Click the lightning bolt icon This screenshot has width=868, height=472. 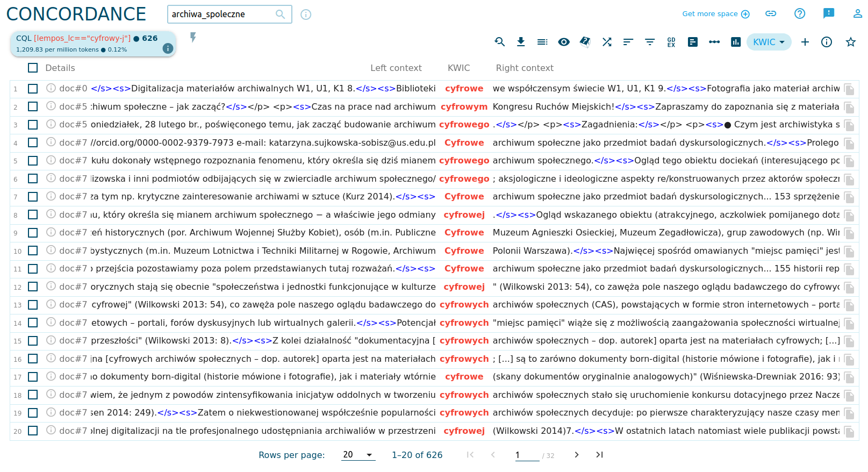pos(193,37)
